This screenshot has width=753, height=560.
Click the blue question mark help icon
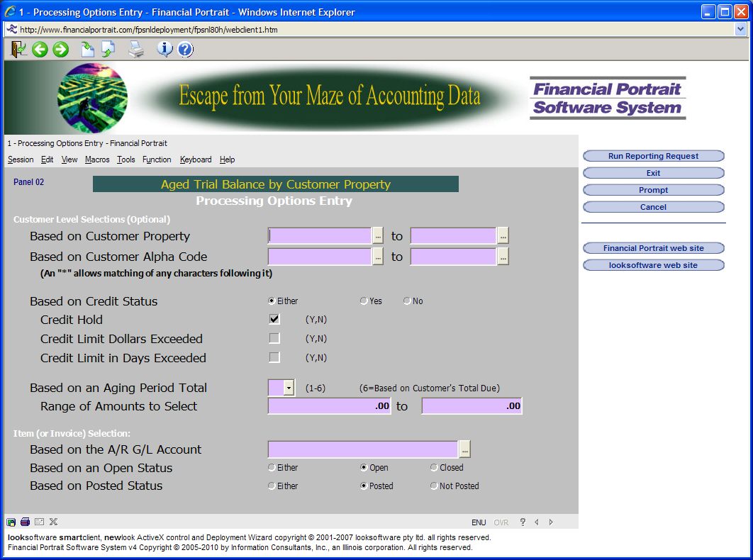(x=185, y=49)
